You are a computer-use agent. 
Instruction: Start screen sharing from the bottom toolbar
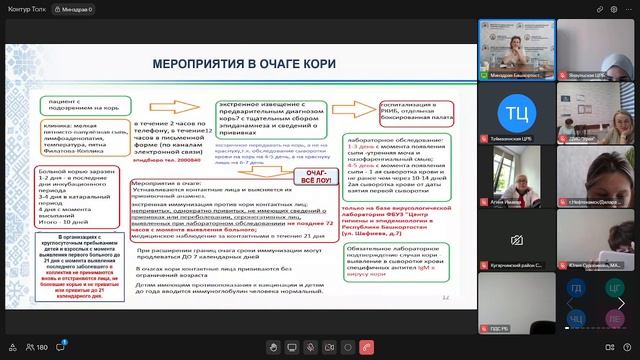(x=292, y=347)
